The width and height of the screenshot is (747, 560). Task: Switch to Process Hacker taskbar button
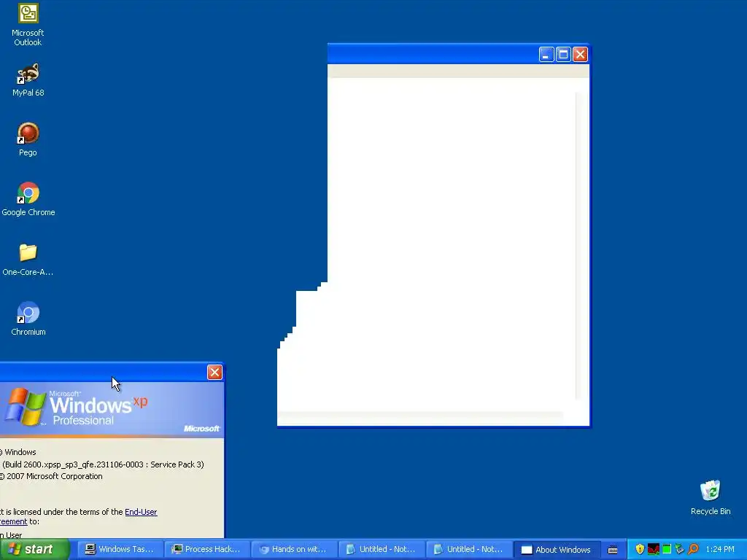(206, 549)
